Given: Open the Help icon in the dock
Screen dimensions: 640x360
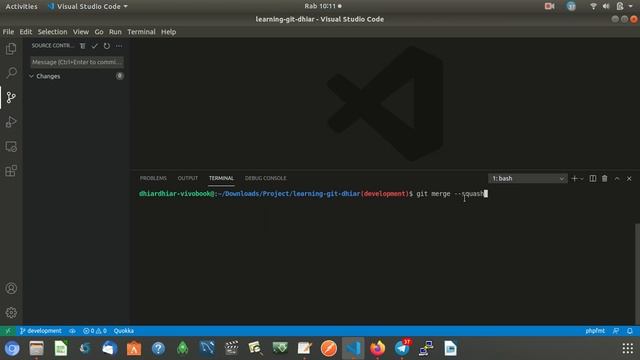Looking at the screenshot, I should click(158, 348).
